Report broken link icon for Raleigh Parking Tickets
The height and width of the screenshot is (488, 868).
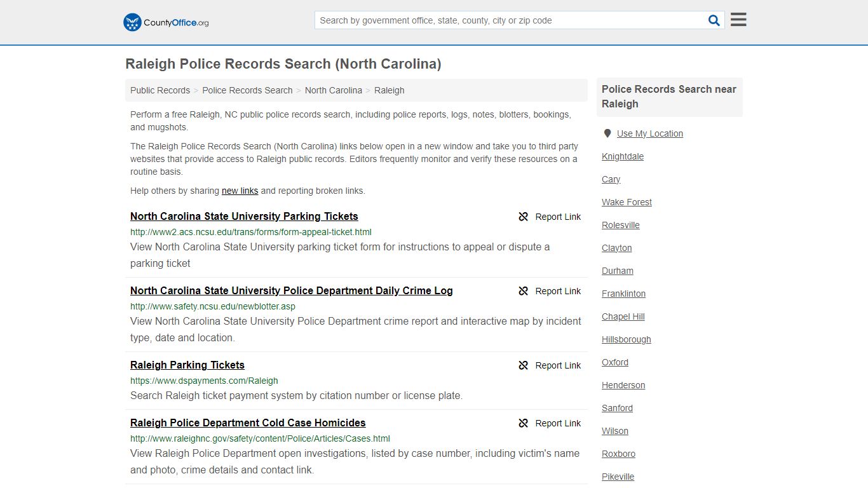click(524, 365)
